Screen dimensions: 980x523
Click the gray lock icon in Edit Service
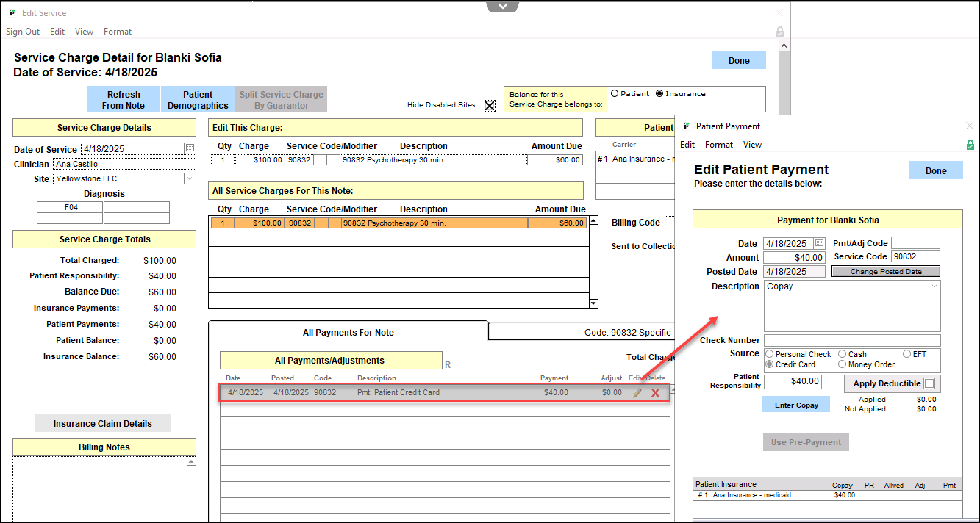(x=780, y=32)
